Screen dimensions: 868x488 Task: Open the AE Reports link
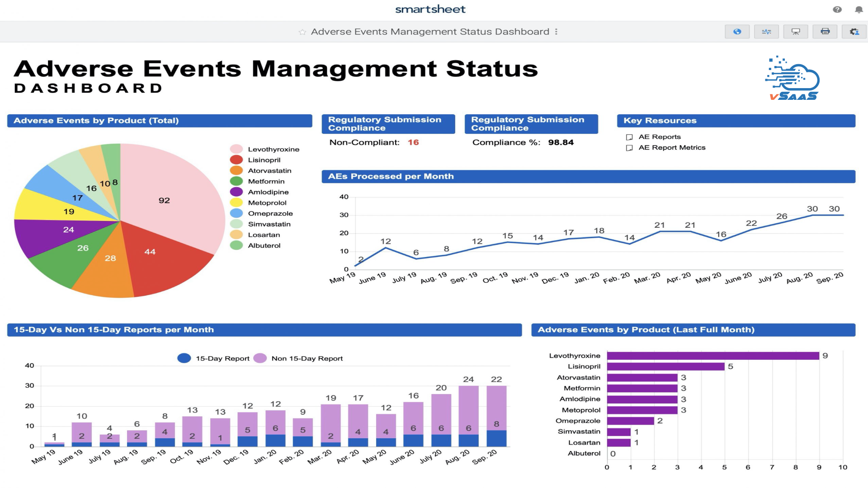pyautogui.click(x=659, y=137)
